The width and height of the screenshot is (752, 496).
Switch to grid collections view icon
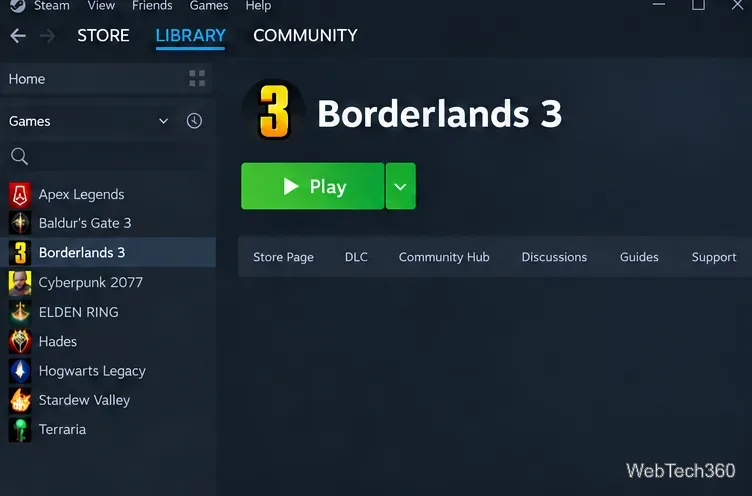click(x=197, y=78)
